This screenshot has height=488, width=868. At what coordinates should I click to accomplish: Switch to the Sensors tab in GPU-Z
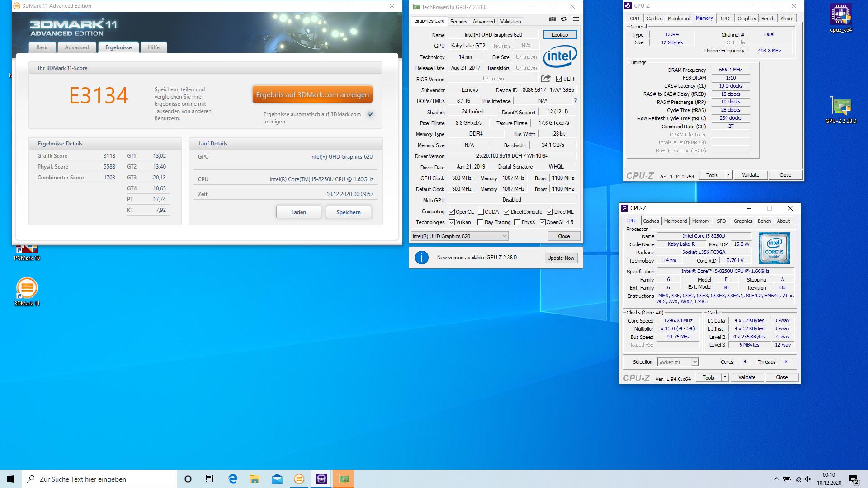click(x=458, y=22)
